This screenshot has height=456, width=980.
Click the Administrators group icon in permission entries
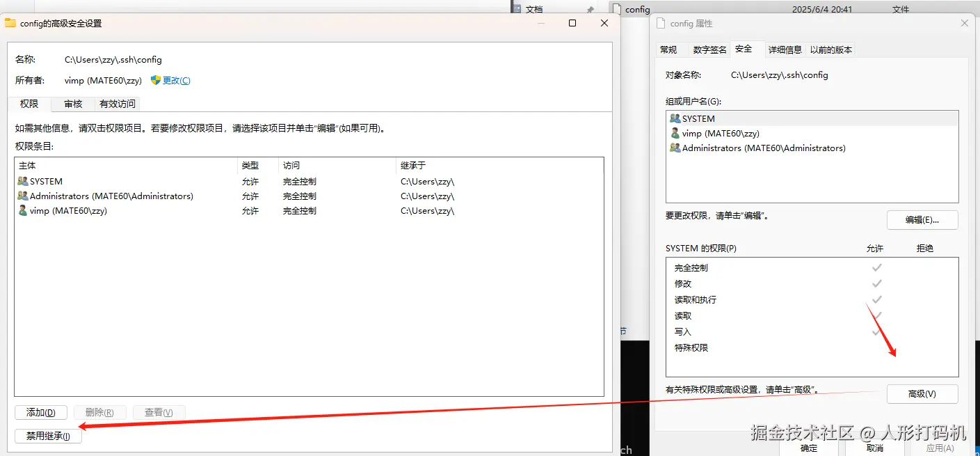point(23,196)
